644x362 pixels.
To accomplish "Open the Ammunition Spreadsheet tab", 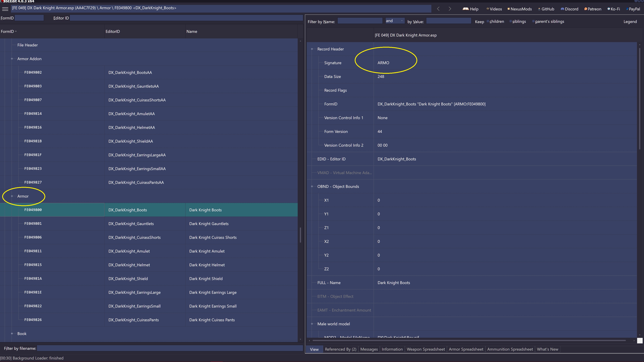I will pos(510,349).
